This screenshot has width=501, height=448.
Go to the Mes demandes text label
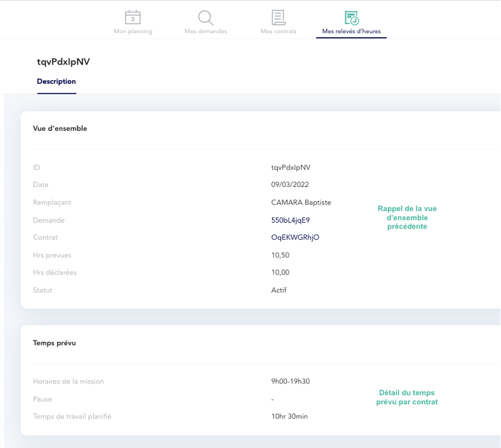tap(206, 31)
